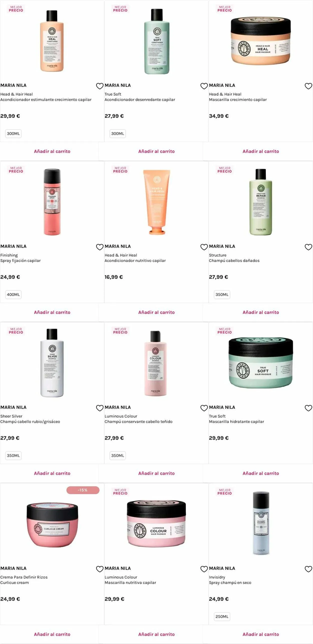
Task: Select 300ML size for Head & Hair Heal conditioner
Action: pos(13,134)
